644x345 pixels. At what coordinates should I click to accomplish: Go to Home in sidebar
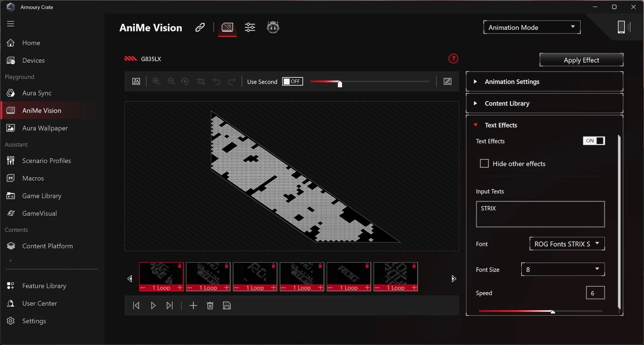pyautogui.click(x=31, y=43)
